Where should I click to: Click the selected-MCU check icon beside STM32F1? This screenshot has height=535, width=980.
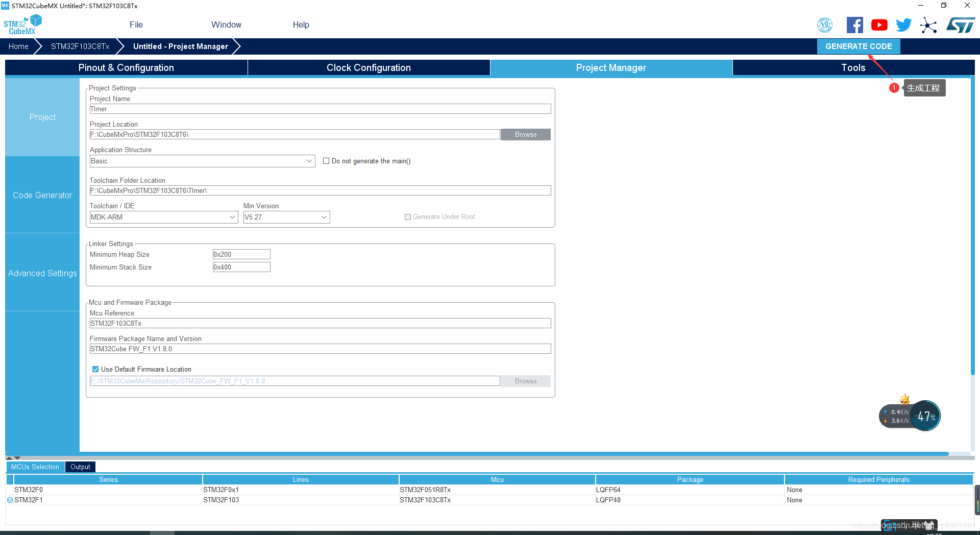coord(10,500)
